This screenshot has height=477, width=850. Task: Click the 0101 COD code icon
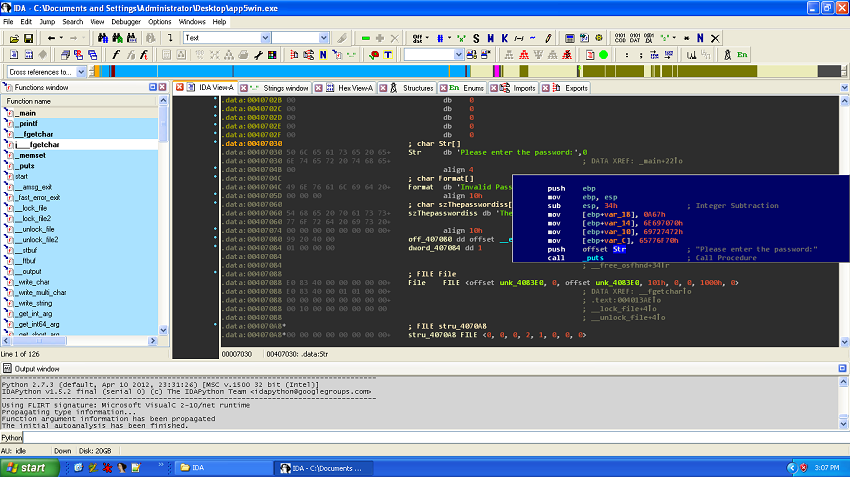pyautogui.click(x=620, y=38)
